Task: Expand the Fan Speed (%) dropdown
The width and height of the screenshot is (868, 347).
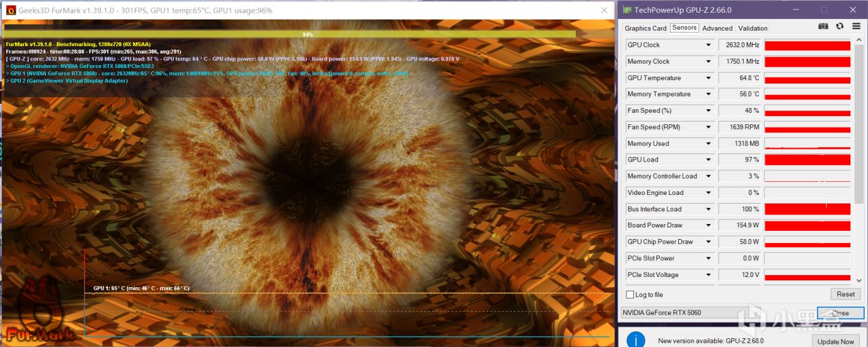Action: click(709, 111)
